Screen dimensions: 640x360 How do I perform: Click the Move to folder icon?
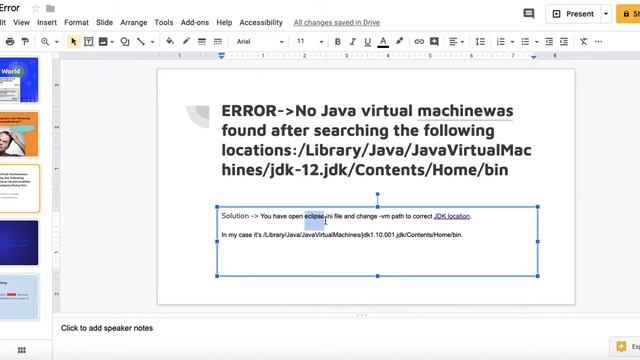[x=50, y=8]
